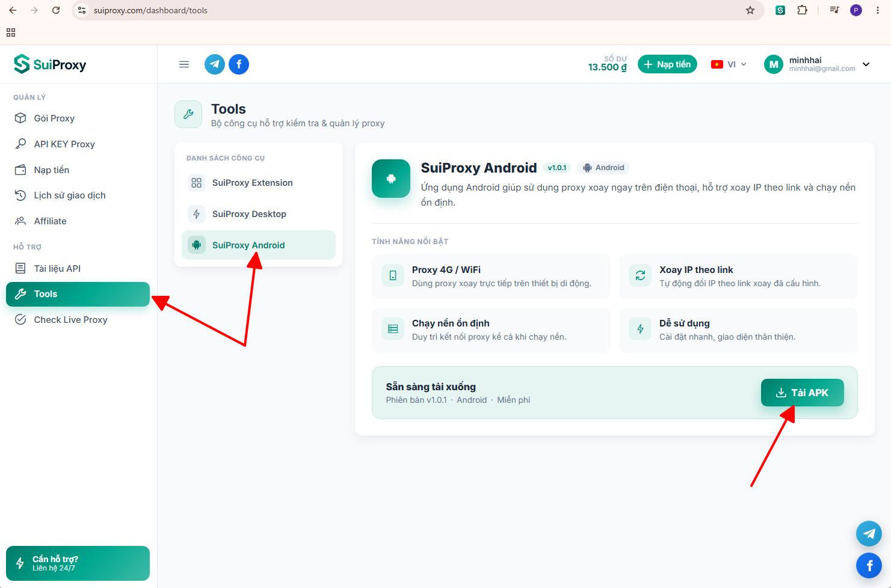Open Gói Proxy in sidebar
Screen dimensions: 891x588
78,118
